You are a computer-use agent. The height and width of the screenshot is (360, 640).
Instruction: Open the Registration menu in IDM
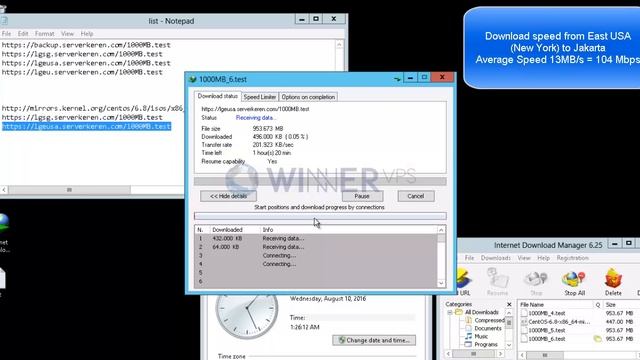tap(573, 258)
